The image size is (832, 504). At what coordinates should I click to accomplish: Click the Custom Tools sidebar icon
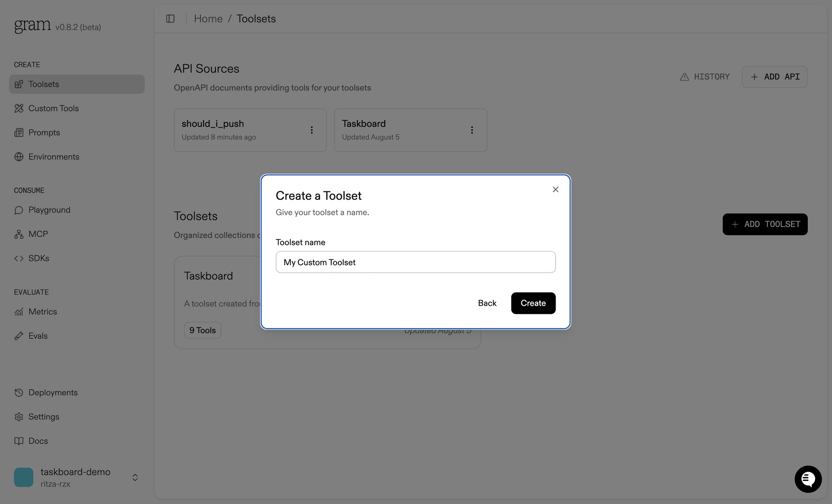point(19,108)
